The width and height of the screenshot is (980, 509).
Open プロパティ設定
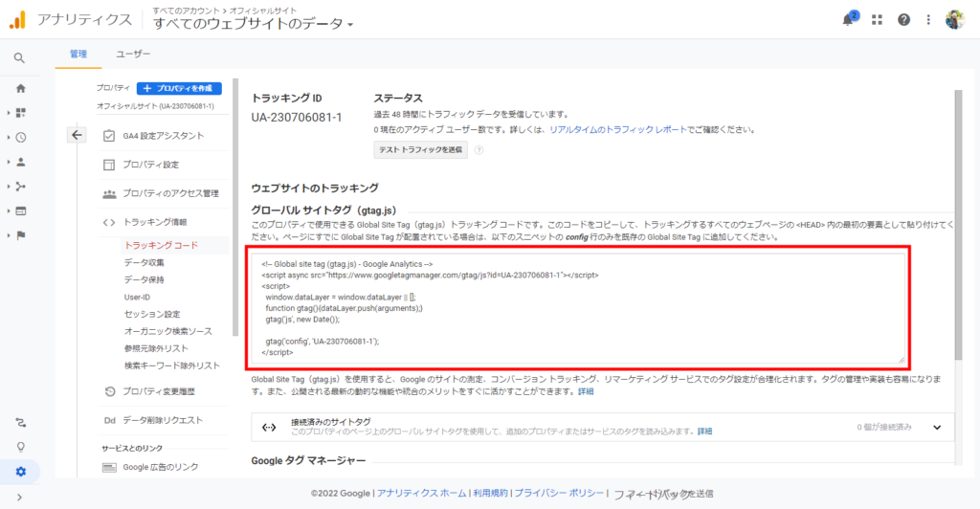(150, 165)
